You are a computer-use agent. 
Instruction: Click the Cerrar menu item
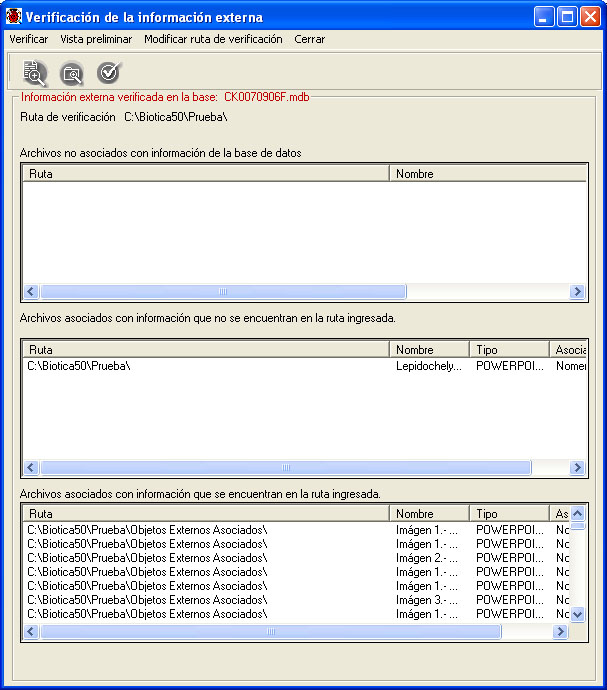pyautogui.click(x=309, y=39)
